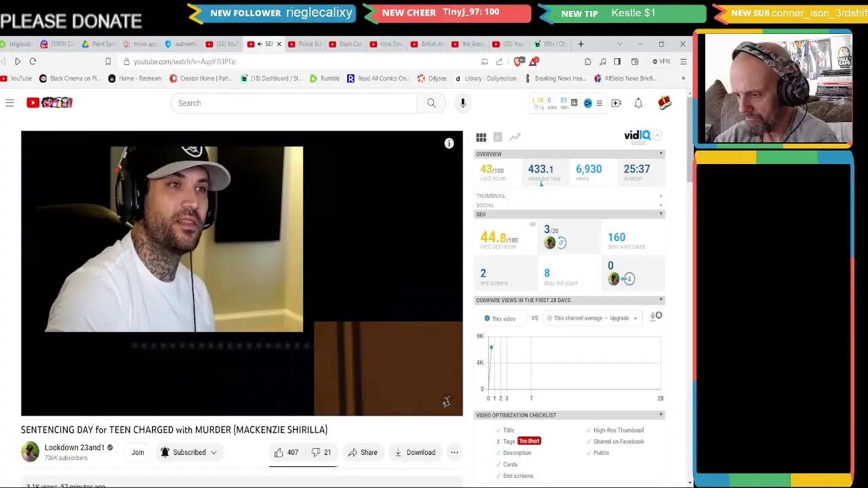Open the browser VPN button
The height and width of the screenshot is (488, 868).
coord(661,62)
